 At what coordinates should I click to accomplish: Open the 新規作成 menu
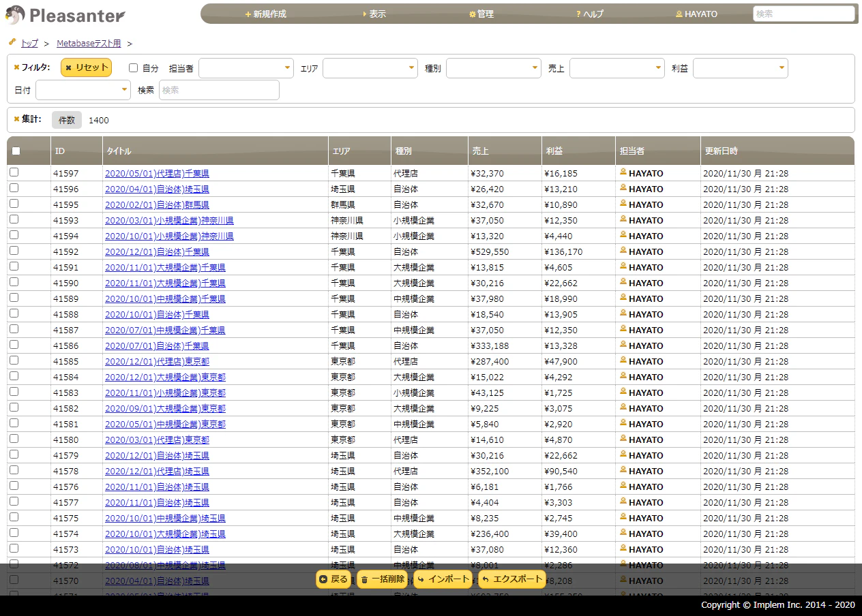(x=266, y=14)
